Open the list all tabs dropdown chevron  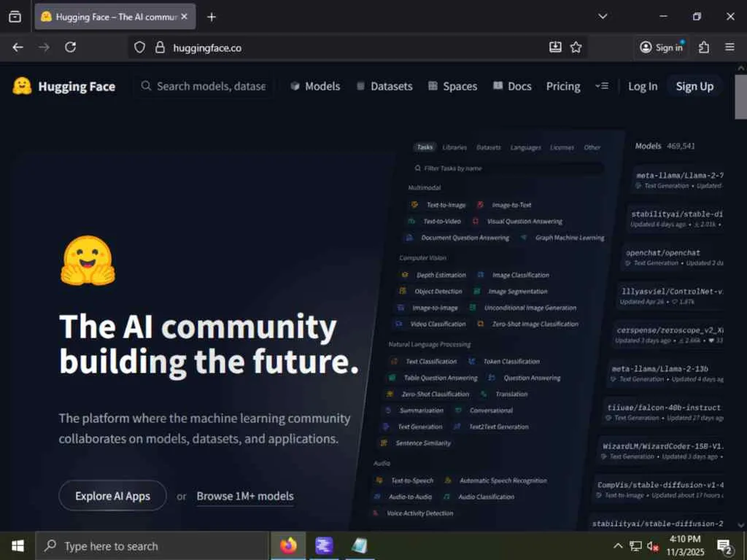[603, 17]
